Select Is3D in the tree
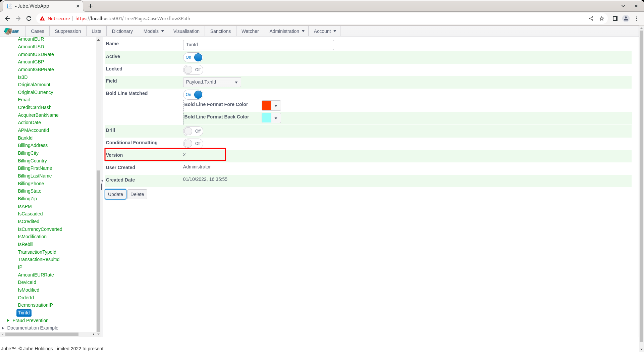 pos(23,77)
